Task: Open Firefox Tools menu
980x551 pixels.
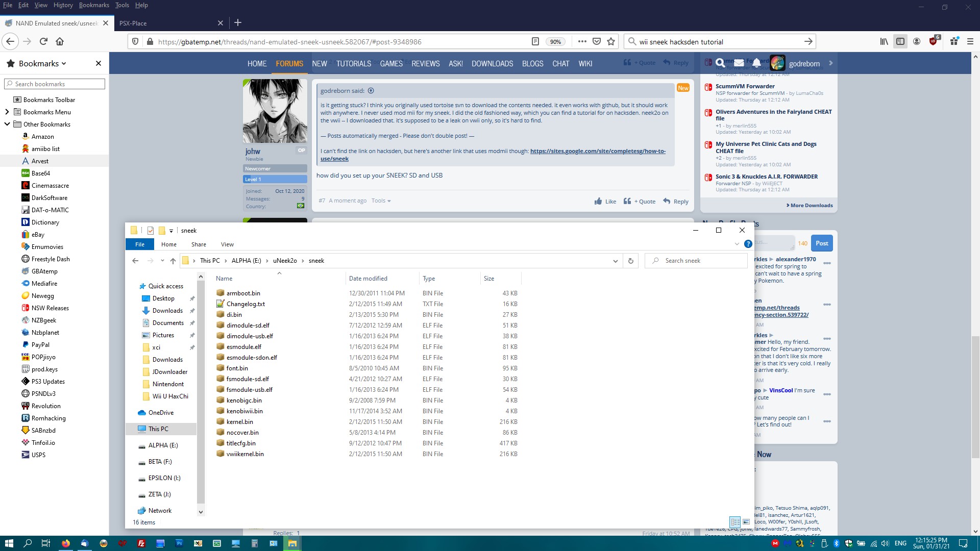Action: click(122, 5)
